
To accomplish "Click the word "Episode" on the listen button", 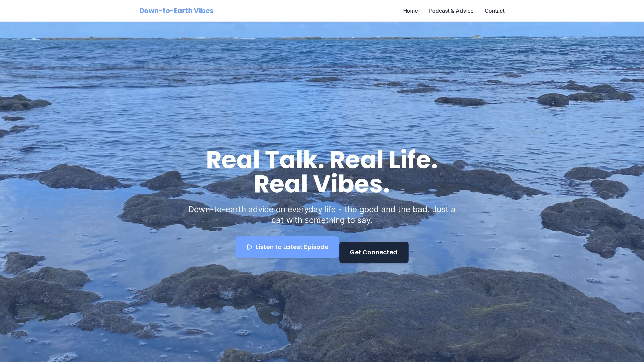I will click(316, 247).
